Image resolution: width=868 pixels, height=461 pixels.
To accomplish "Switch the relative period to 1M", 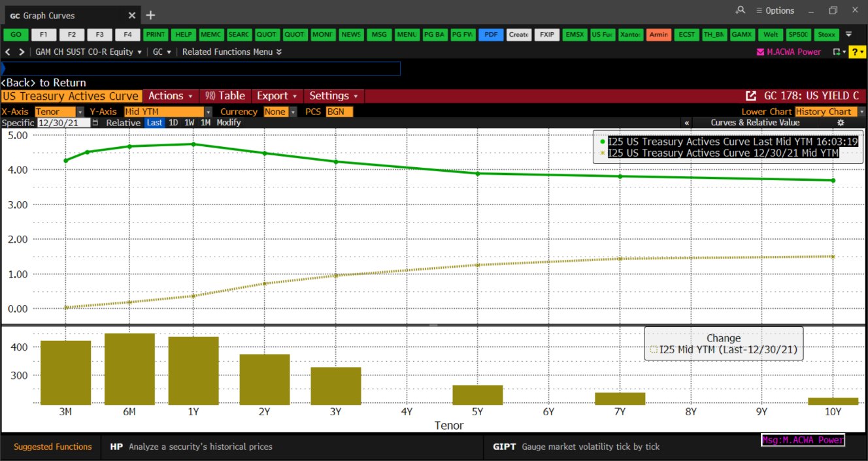I will point(205,123).
